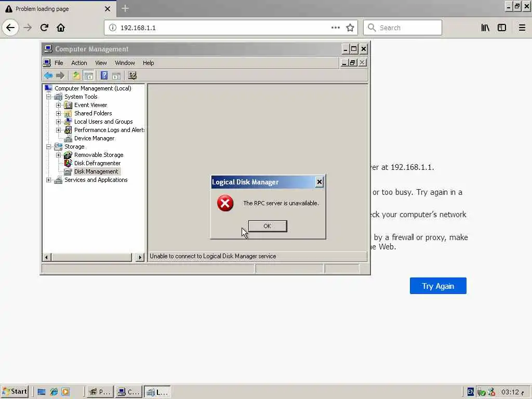Click the site information icon in address bar
Viewport: 532px width, 399px height.
point(113,28)
